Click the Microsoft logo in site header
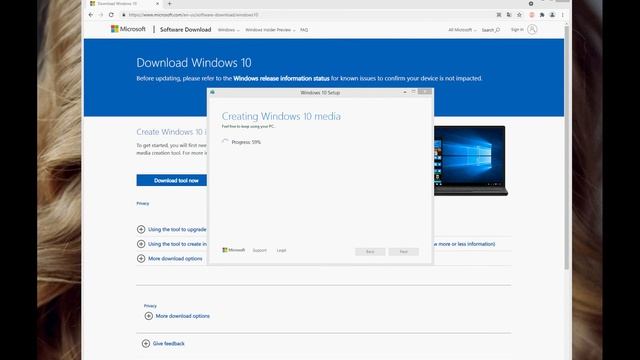The height and width of the screenshot is (360, 640). [x=128, y=29]
